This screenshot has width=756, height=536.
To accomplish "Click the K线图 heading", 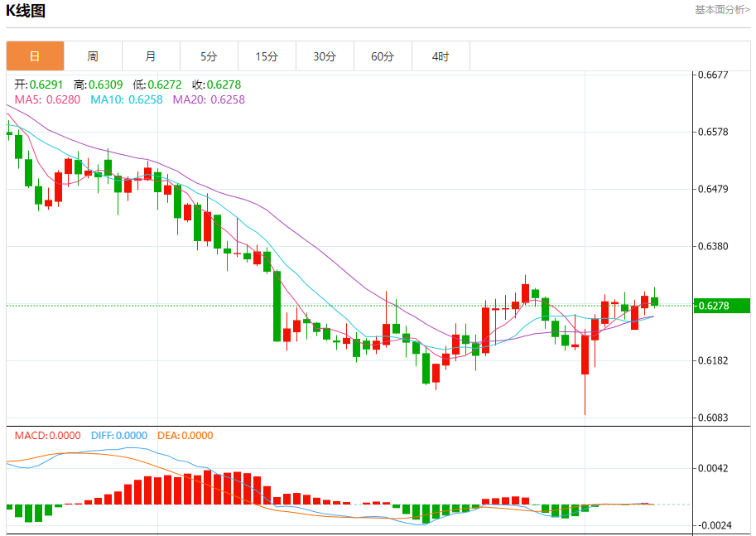I will point(26,11).
